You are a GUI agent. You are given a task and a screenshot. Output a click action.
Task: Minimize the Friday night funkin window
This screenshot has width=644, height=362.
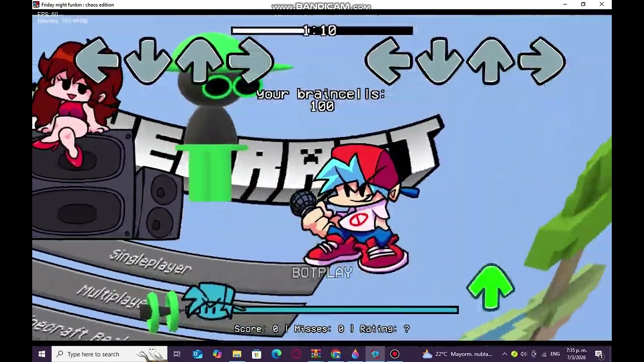click(565, 5)
